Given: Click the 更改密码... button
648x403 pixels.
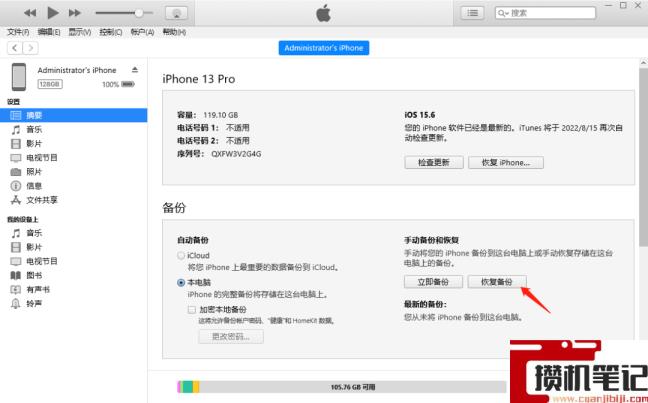Looking at the screenshot, I should point(231,336).
